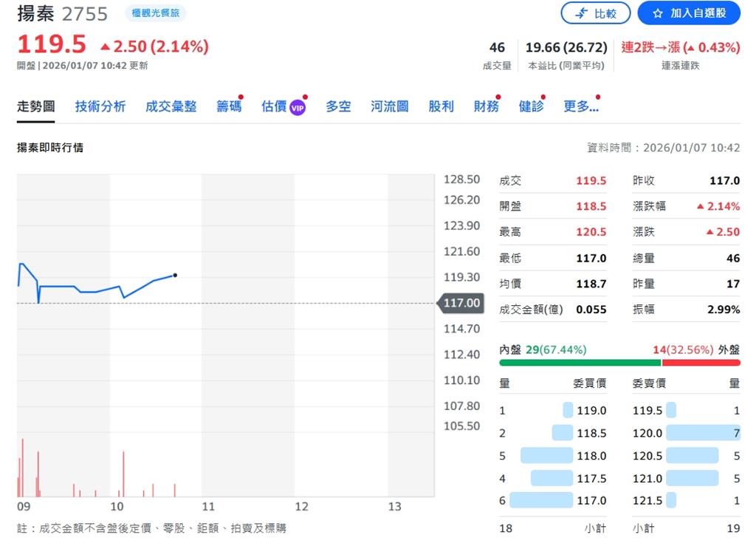Switch to the 成交彙整 tab
Screen dimensions: 756x549
coord(171,106)
